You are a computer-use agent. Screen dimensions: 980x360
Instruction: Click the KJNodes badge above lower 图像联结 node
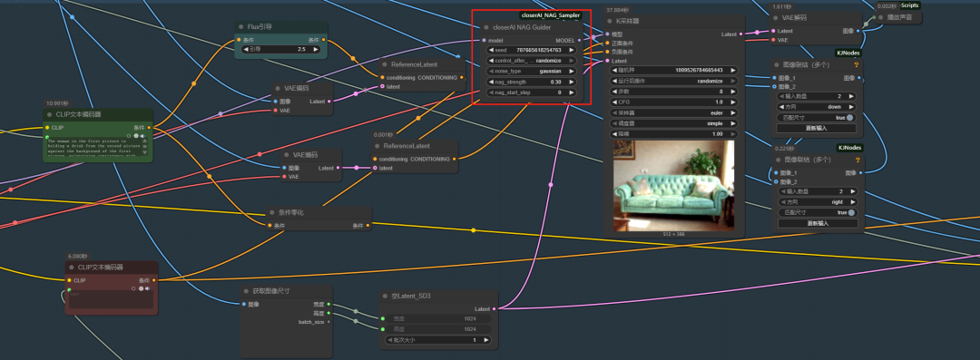pos(848,148)
